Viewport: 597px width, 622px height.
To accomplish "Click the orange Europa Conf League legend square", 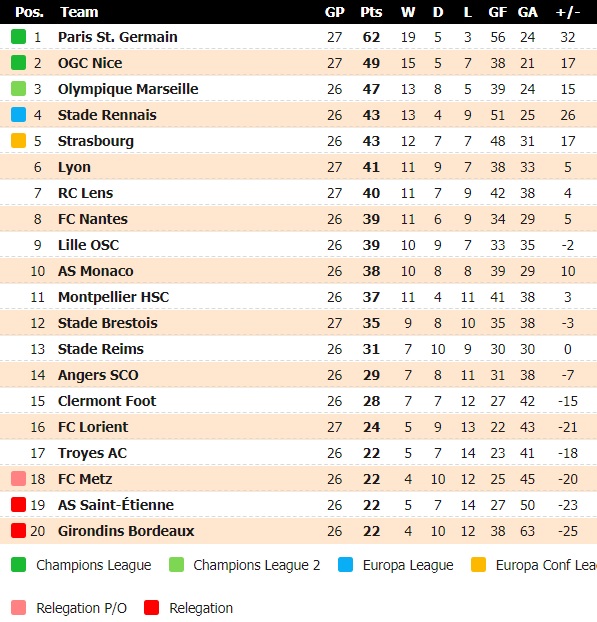I will tap(478, 564).
